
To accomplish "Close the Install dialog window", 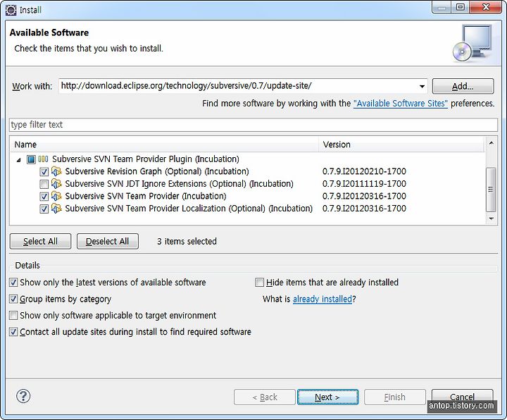I will [485, 8].
